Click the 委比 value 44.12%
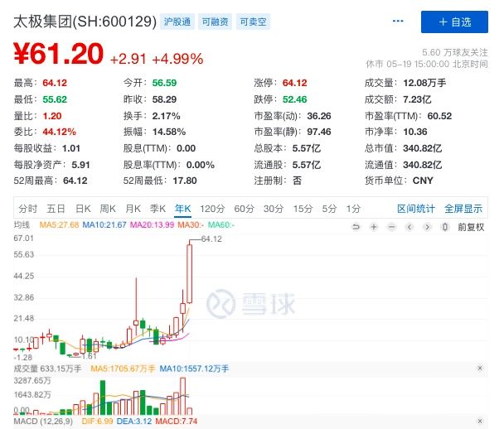Image resolution: width=504 pixels, height=429 pixels. tap(59, 132)
